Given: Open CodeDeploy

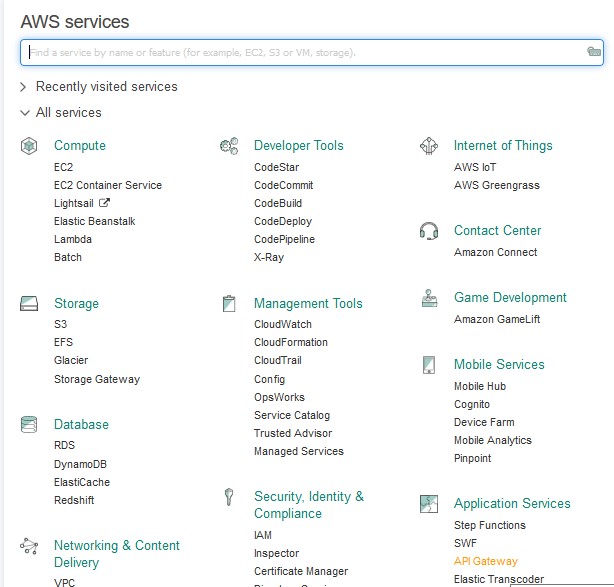Looking at the screenshot, I should pos(283,221).
